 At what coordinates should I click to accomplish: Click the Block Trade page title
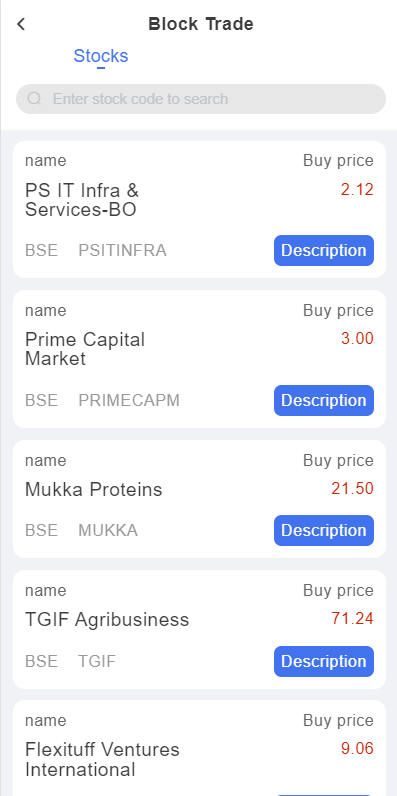[201, 24]
